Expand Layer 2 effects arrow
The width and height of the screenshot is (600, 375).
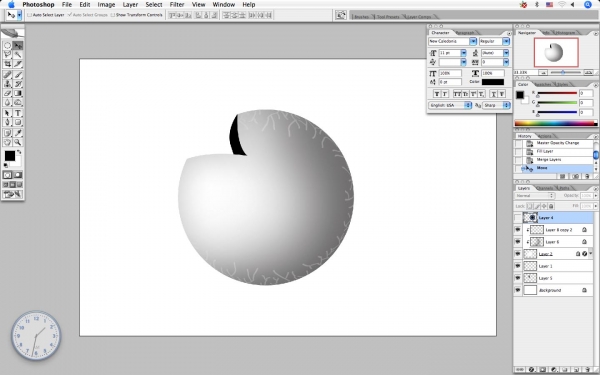(x=590, y=253)
